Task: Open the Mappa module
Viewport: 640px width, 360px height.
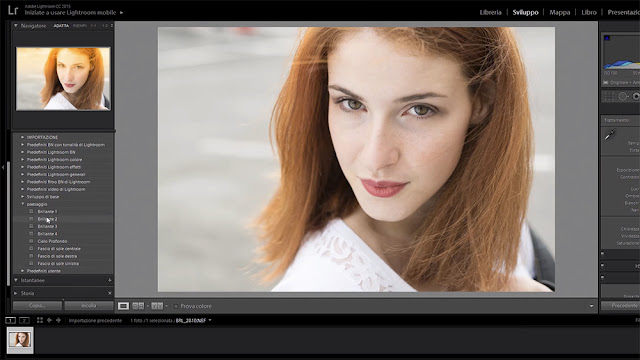Action: pos(560,12)
